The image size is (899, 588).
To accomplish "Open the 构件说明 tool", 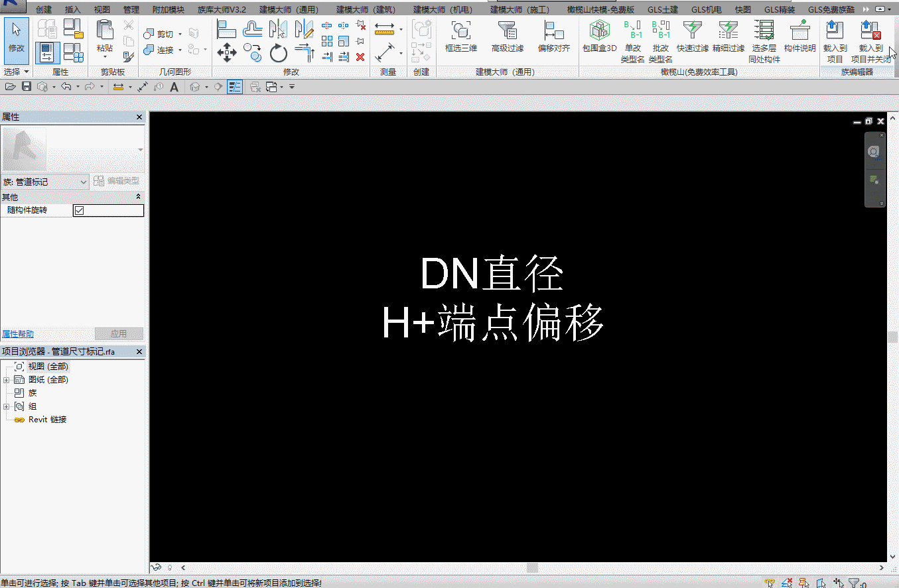I will coord(800,37).
